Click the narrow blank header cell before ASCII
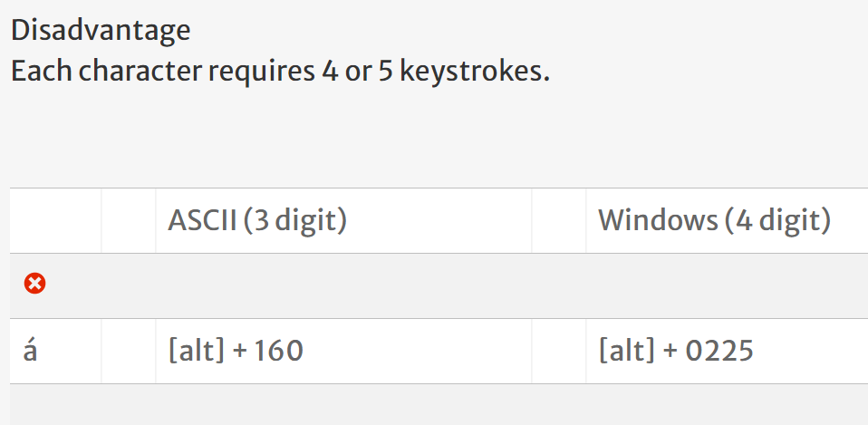868x425 pixels. (129, 220)
